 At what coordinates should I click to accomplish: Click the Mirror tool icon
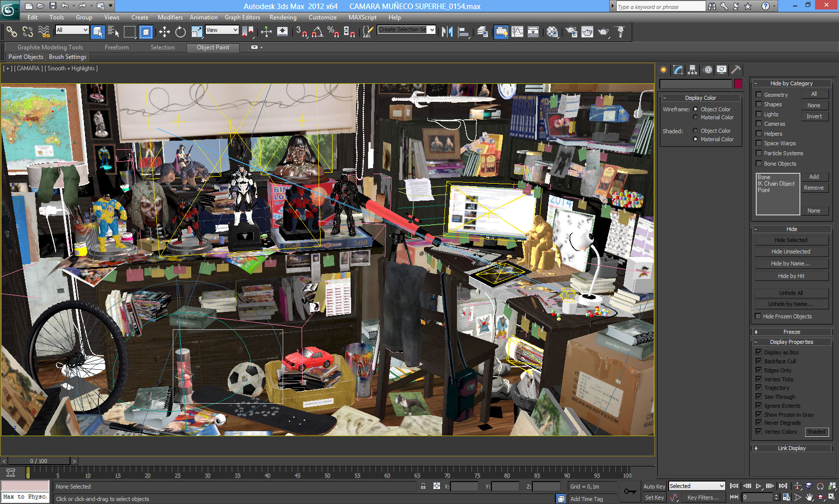[447, 32]
